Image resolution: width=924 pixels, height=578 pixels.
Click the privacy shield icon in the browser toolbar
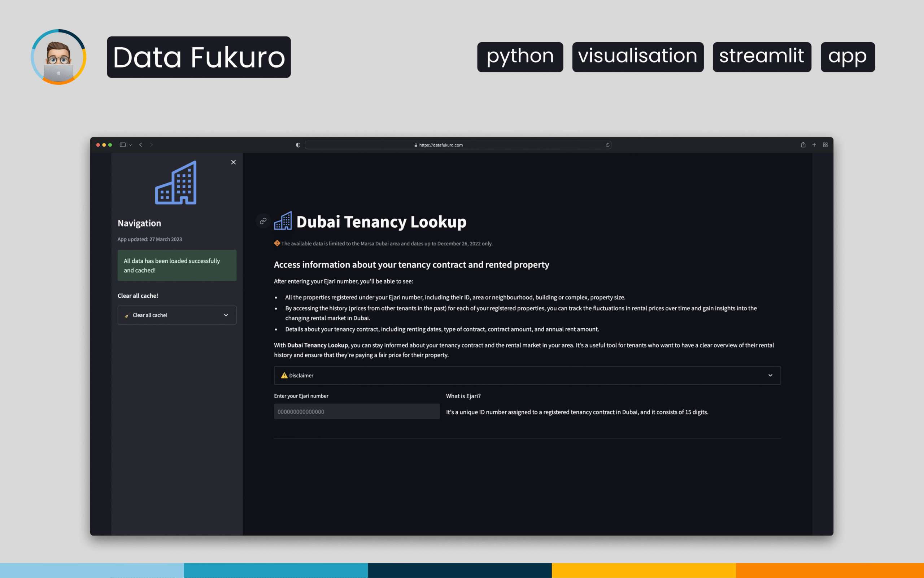[x=298, y=145]
